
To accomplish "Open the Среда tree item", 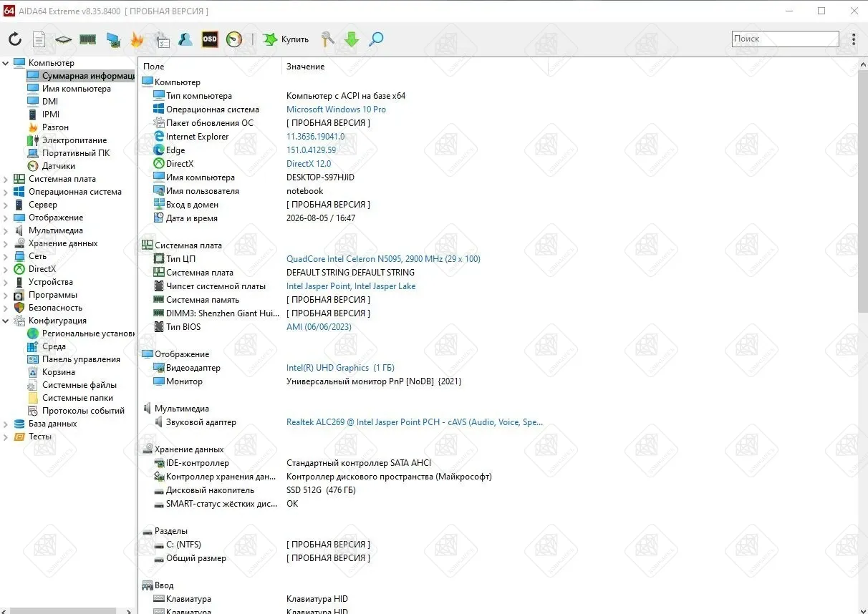I will (x=54, y=346).
